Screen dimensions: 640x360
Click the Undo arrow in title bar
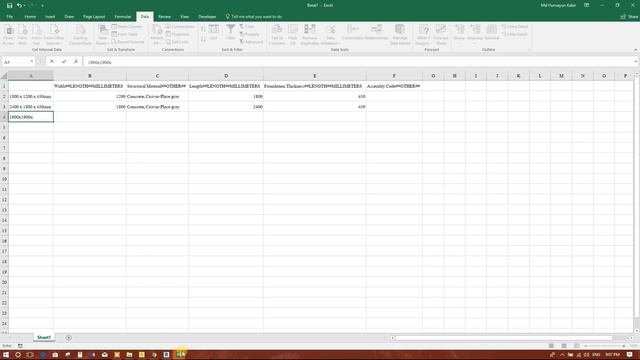pos(19,6)
